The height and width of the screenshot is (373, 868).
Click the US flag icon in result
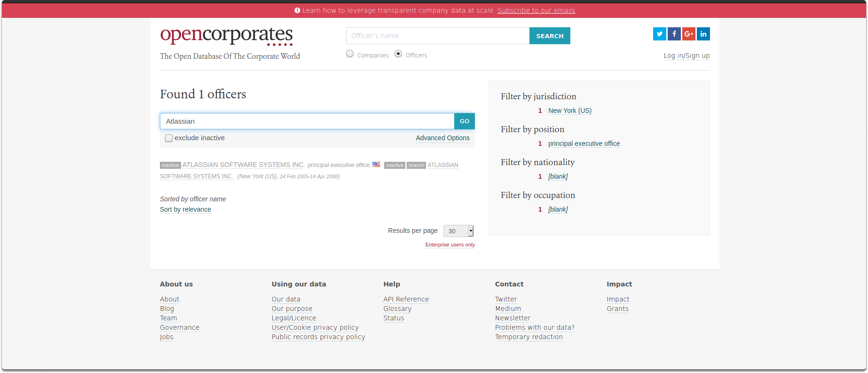376,164
